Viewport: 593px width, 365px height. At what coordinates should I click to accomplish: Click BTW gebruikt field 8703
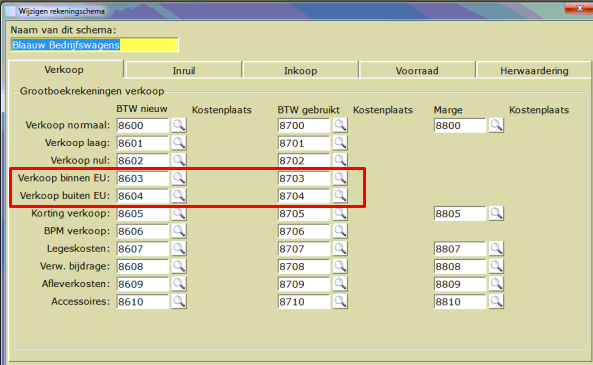pos(304,179)
